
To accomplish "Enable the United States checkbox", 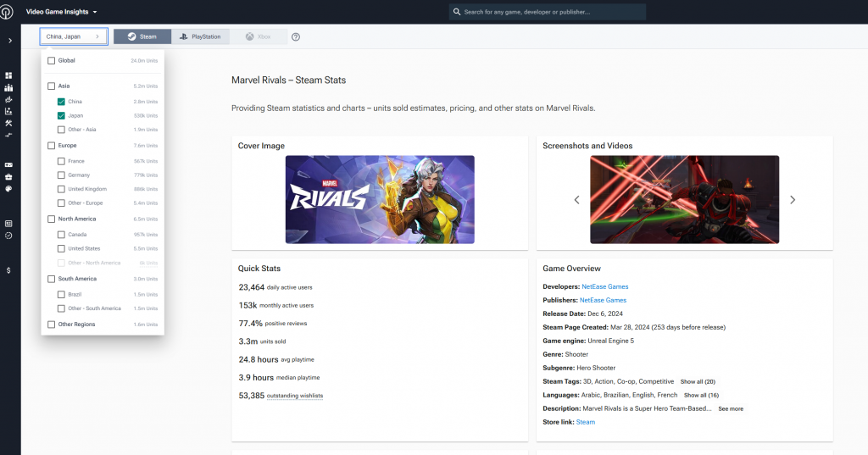I will point(62,249).
